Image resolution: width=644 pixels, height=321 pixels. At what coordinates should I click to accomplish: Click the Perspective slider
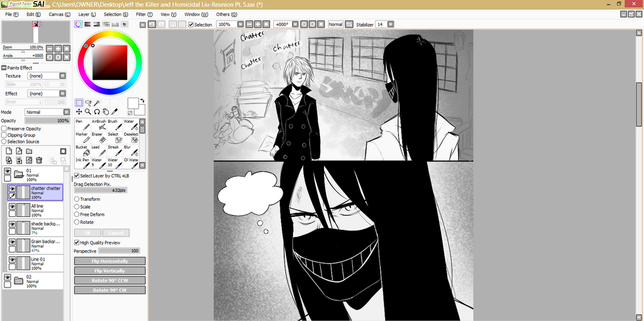[x=119, y=251]
